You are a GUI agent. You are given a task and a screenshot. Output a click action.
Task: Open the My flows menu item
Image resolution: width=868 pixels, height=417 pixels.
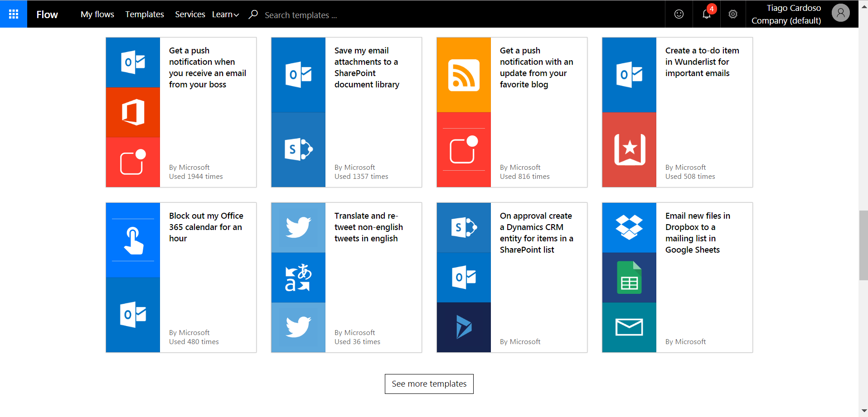coord(97,14)
